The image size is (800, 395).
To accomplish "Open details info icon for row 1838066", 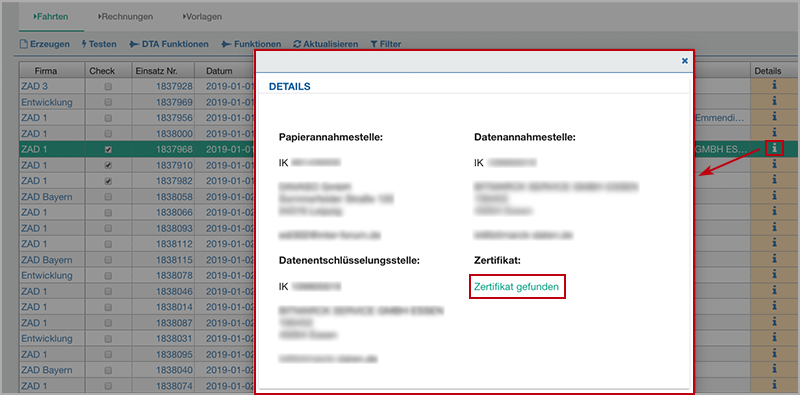I will pos(774,212).
